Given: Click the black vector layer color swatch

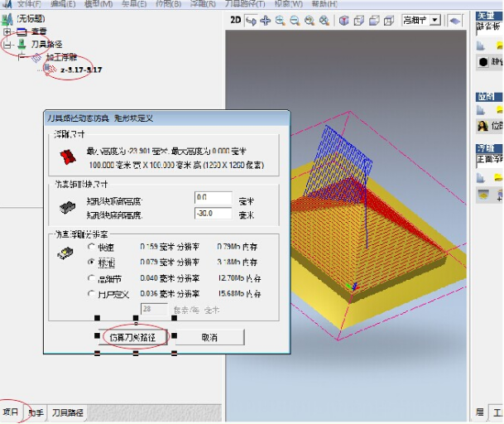Looking at the screenshot, I should [483, 62].
